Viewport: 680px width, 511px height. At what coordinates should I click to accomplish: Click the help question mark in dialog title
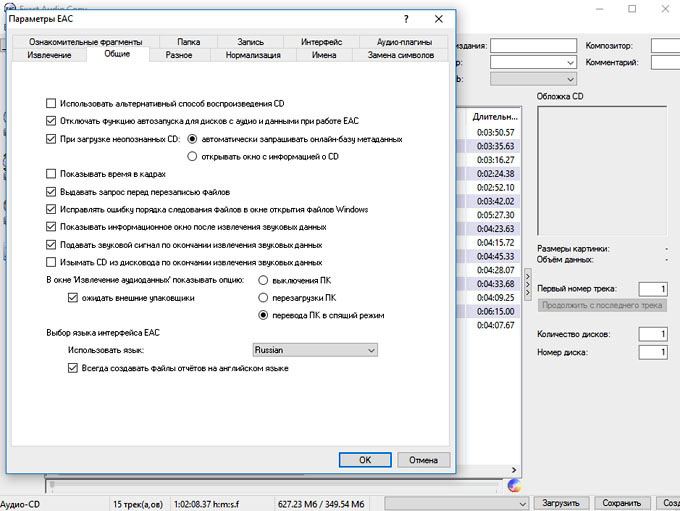[x=405, y=19]
